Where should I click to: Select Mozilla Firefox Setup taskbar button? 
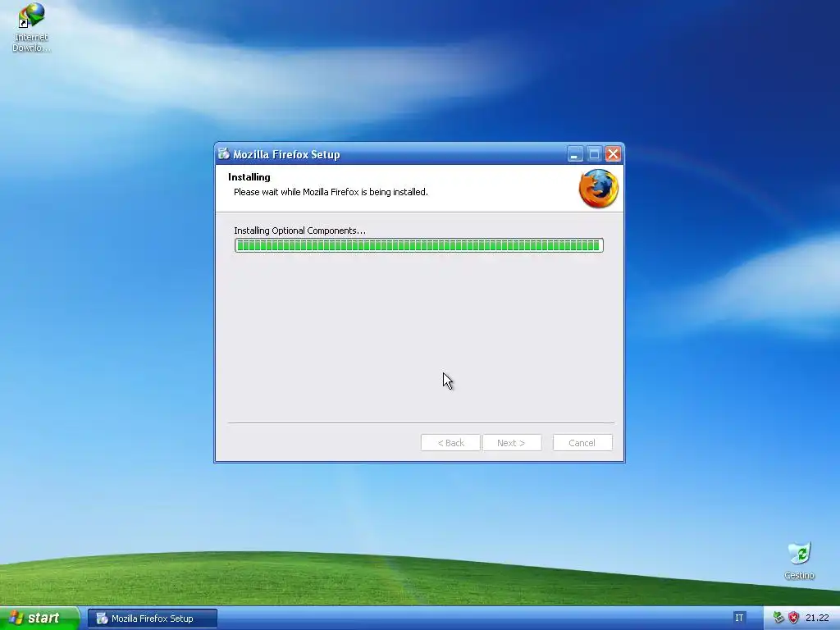153,619
